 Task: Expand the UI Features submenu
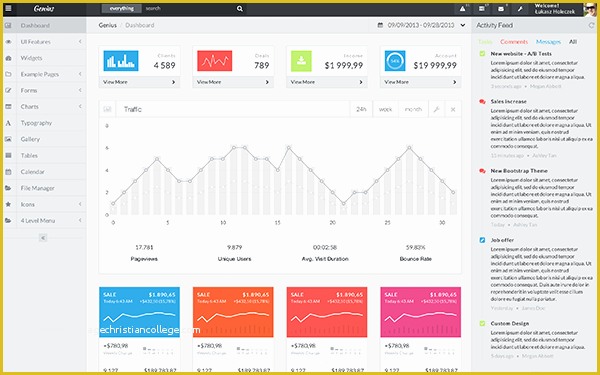click(x=80, y=42)
